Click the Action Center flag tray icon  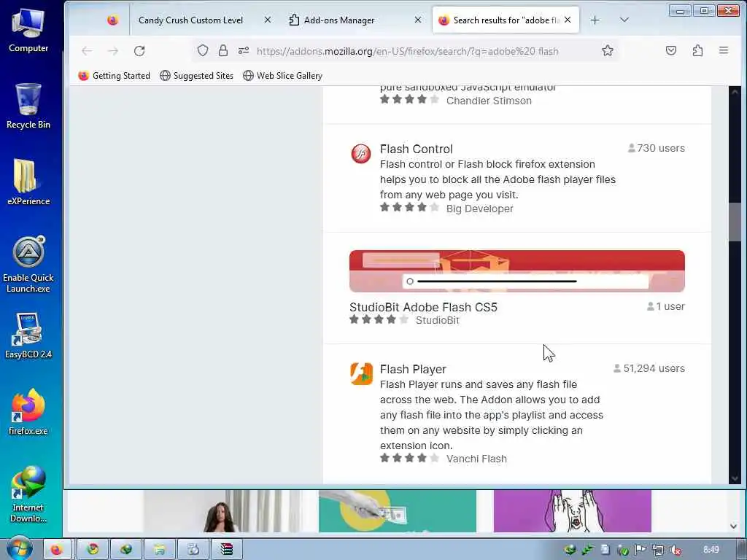pyautogui.click(x=640, y=550)
